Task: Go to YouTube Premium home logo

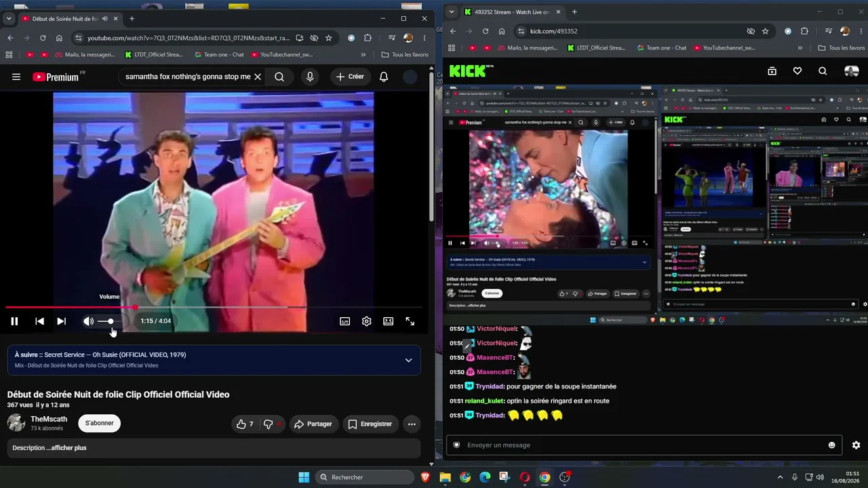Action: coord(56,77)
